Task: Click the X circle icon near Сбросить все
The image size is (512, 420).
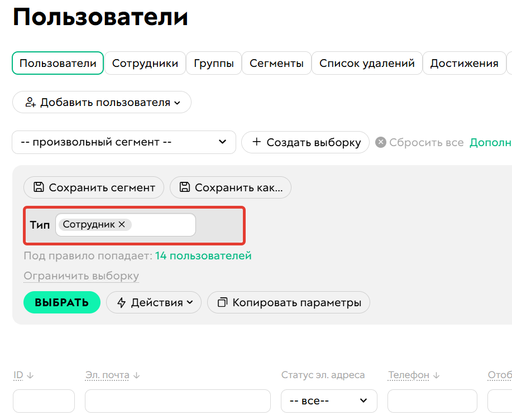Action: (x=380, y=142)
